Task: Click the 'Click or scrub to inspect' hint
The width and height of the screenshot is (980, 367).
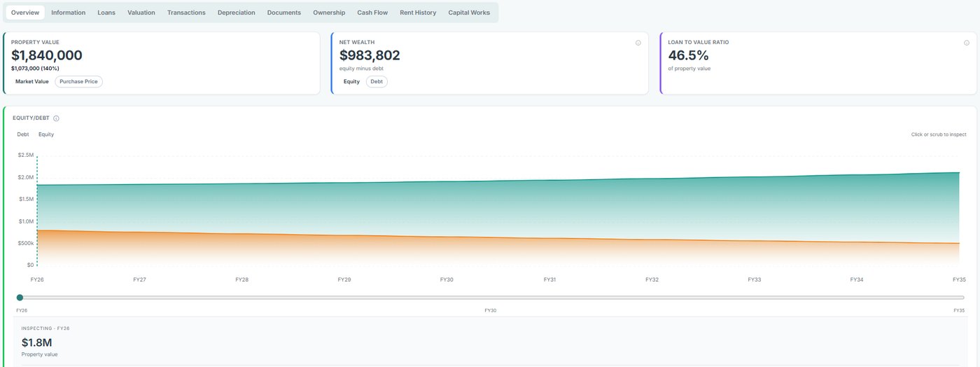Action: coord(939,134)
